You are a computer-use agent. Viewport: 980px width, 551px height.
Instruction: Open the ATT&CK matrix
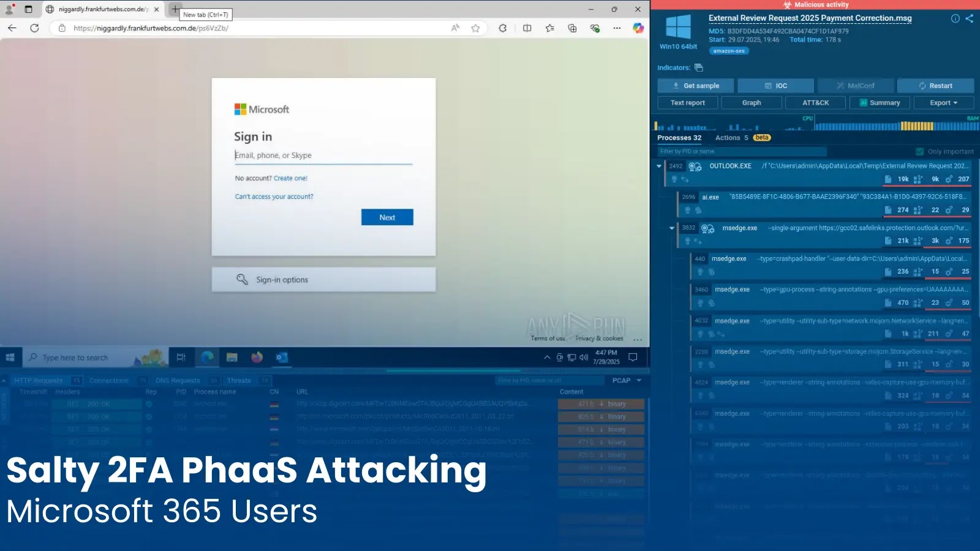(x=815, y=103)
